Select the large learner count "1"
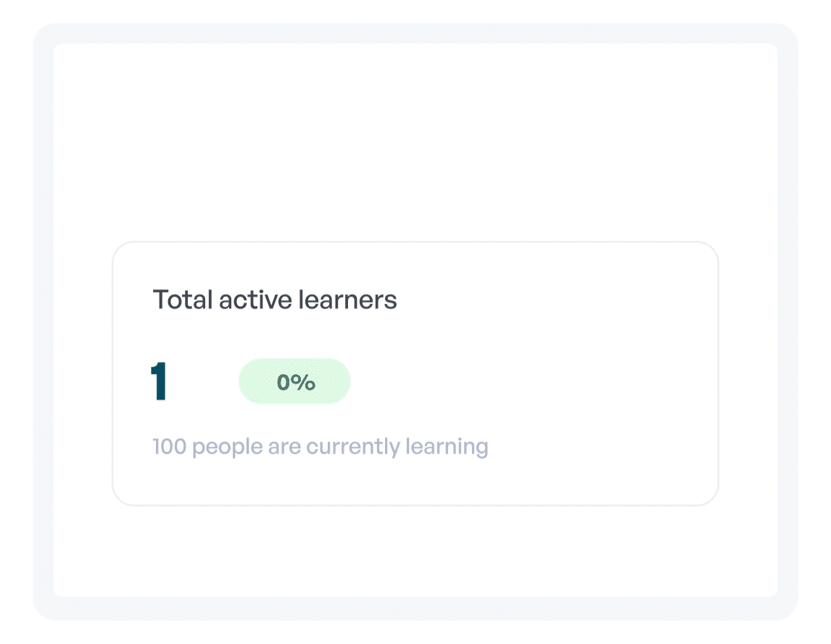The width and height of the screenshot is (831, 644). tap(159, 381)
